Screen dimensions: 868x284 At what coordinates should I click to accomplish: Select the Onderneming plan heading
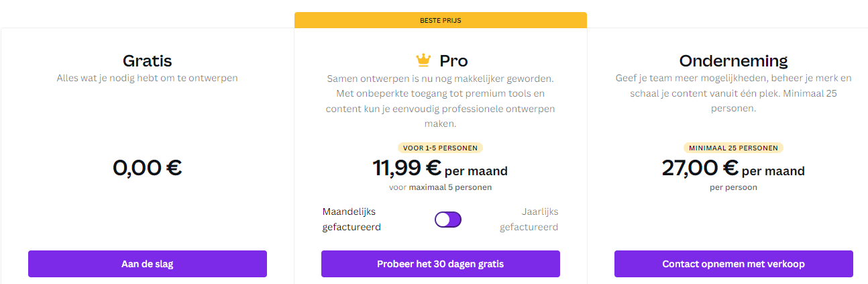pyautogui.click(x=734, y=60)
